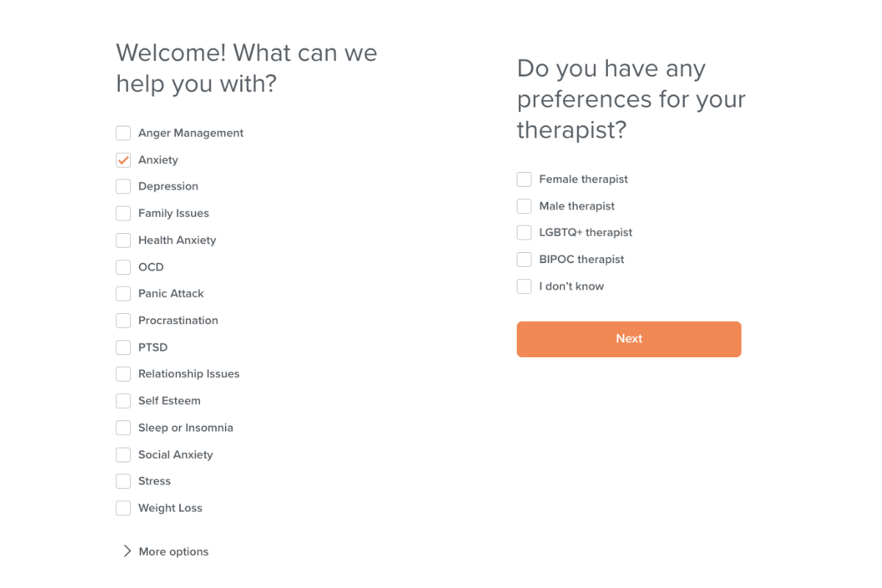Select Relationship Issues checkbox
This screenshot has width=882, height=588.
123,374
